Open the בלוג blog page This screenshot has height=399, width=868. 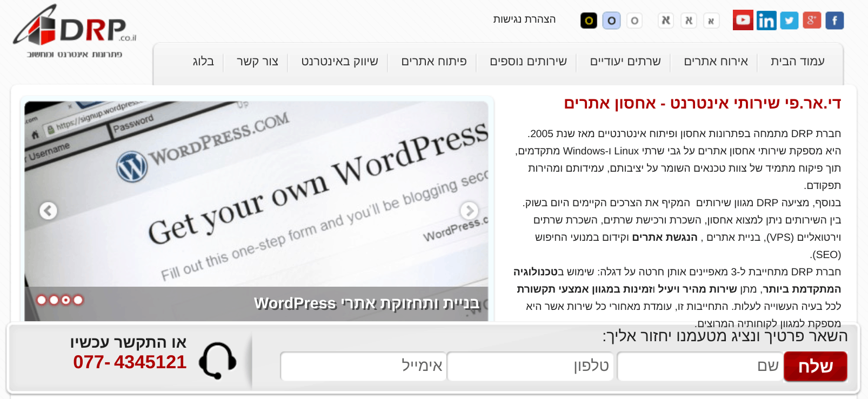coord(203,62)
